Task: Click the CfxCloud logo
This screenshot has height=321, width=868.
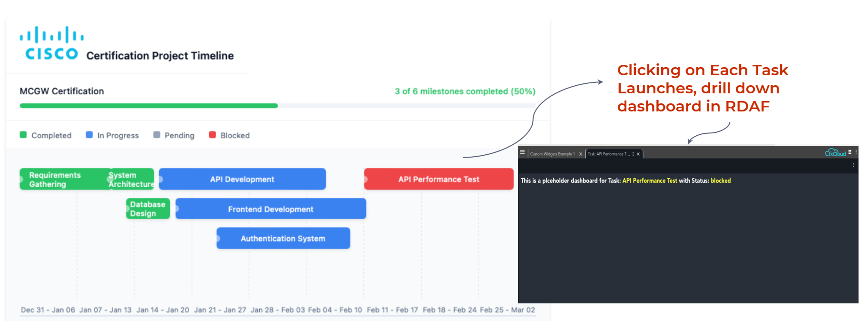Action: (835, 153)
